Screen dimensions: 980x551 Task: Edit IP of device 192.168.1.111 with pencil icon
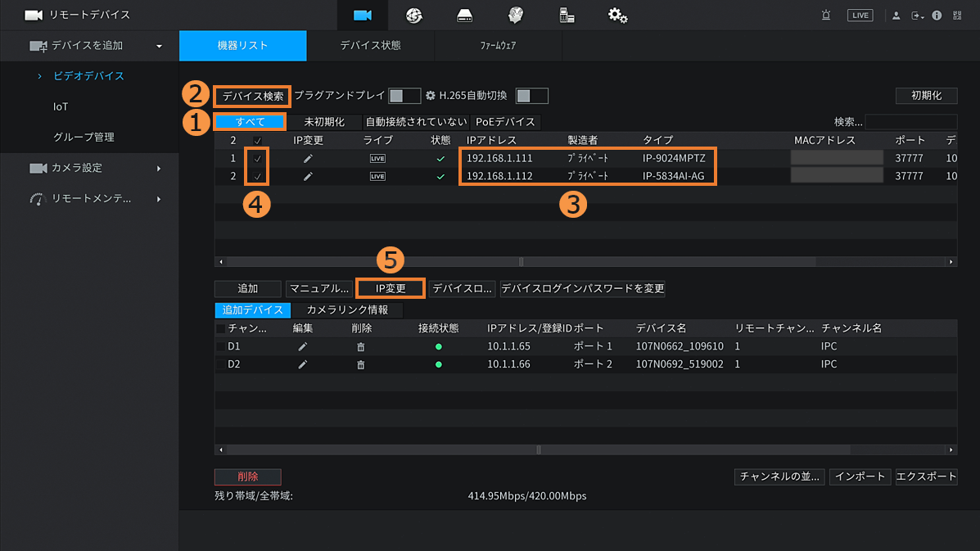coord(308,158)
